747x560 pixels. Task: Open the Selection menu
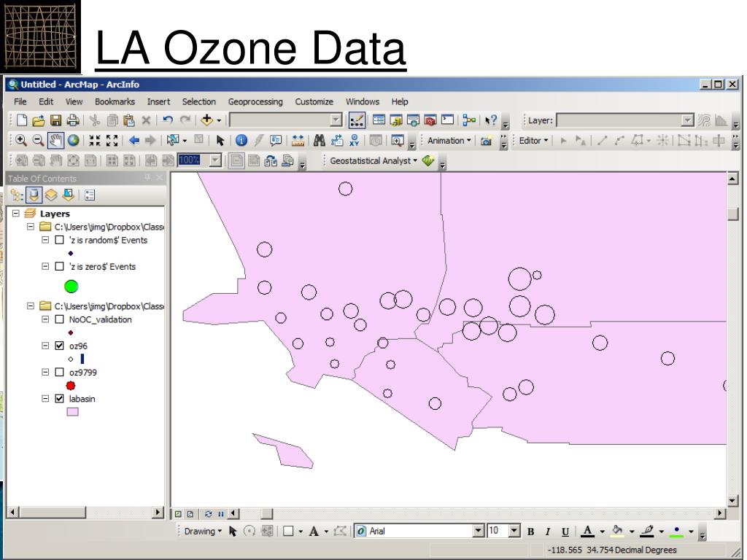[x=198, y=101]
